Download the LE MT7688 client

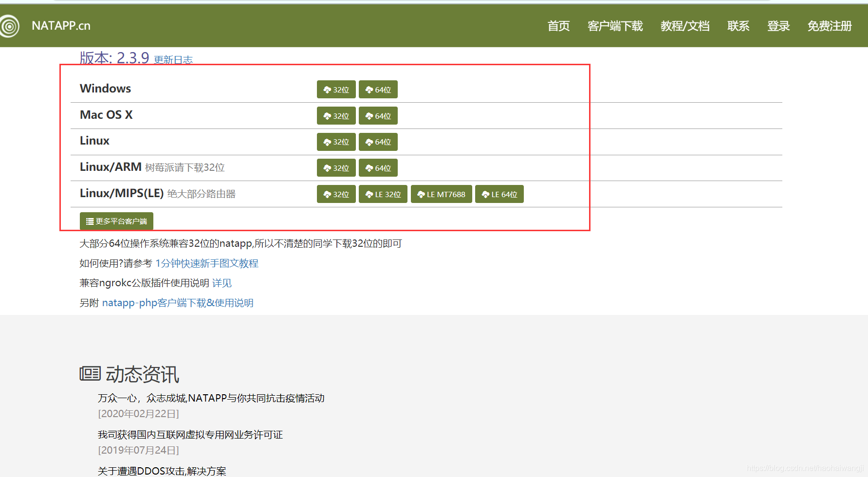tap(442, 194)
